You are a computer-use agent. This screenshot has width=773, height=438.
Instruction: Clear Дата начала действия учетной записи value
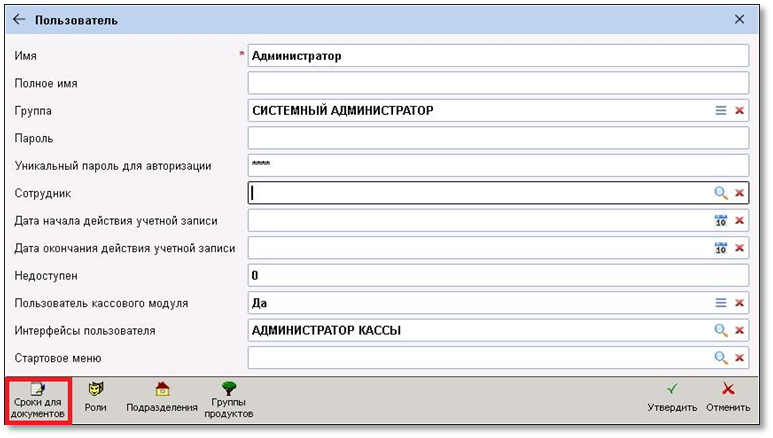click(x=740, y=221)
